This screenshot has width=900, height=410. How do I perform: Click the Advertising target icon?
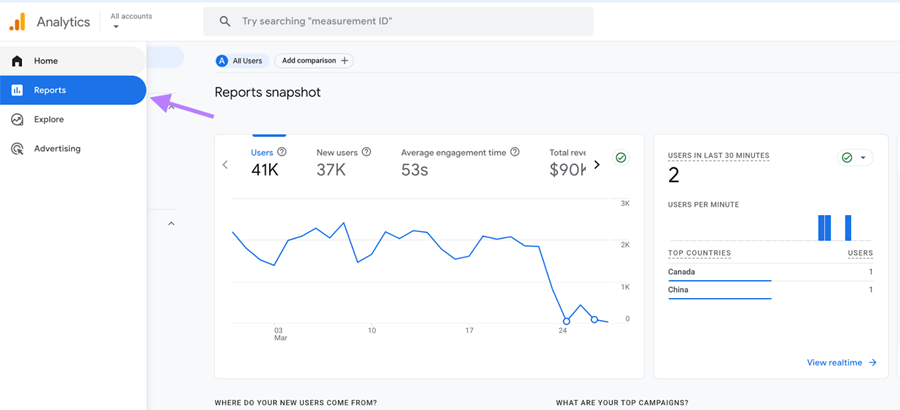pos(17,149)
